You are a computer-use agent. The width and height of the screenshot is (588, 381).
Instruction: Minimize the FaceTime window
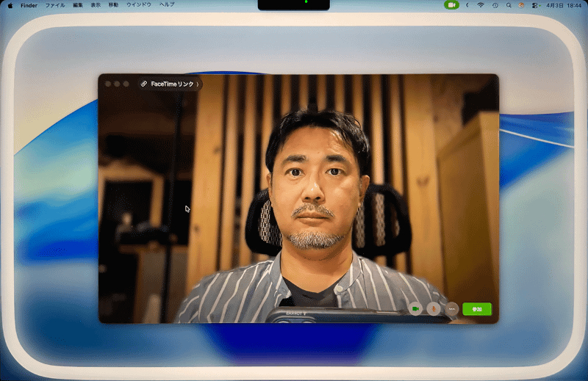pyautogui.click(x=117, y=84)
